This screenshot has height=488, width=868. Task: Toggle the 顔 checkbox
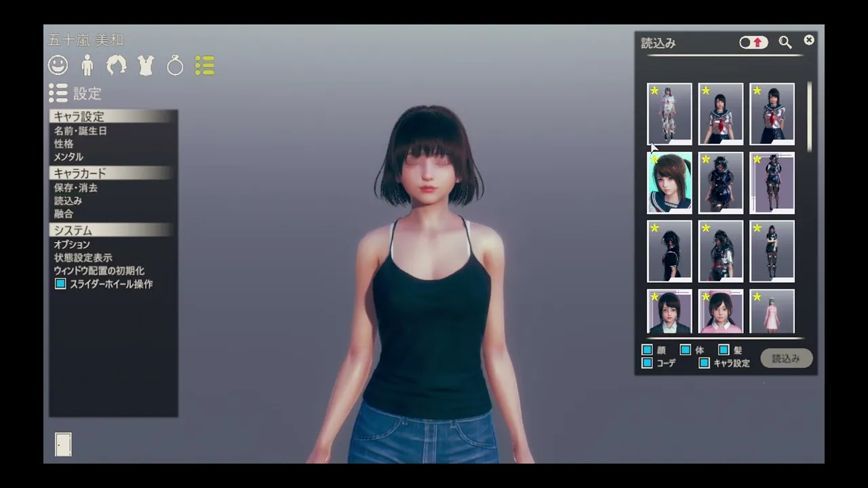[x=647, y=350]
